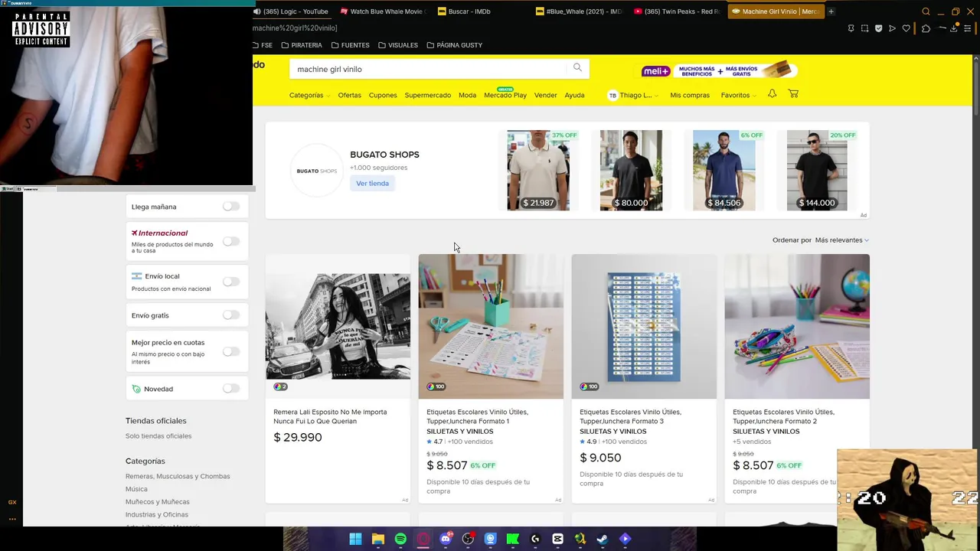This screenshot has width=980, height=551.
Task: Toggle the Envío local filter
Action: (x=230, y=282)
